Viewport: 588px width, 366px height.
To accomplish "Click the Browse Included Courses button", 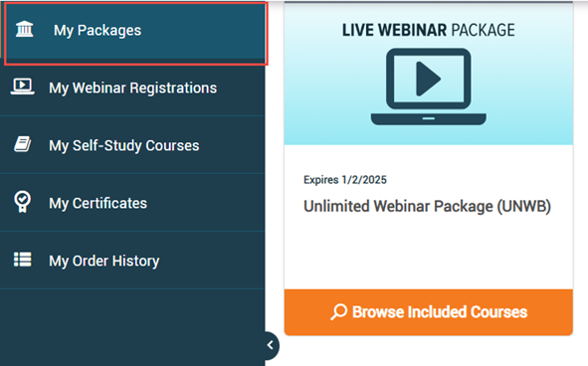I will coord(429,312).
